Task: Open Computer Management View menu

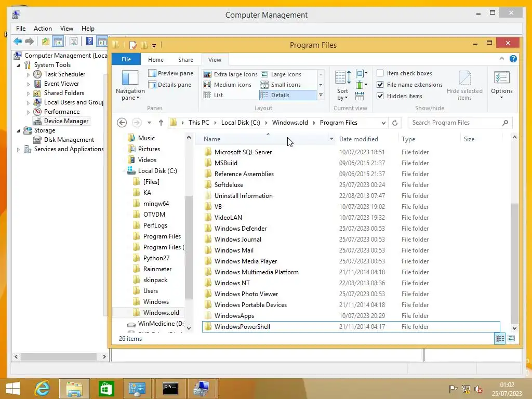Action: pos(67,29)
